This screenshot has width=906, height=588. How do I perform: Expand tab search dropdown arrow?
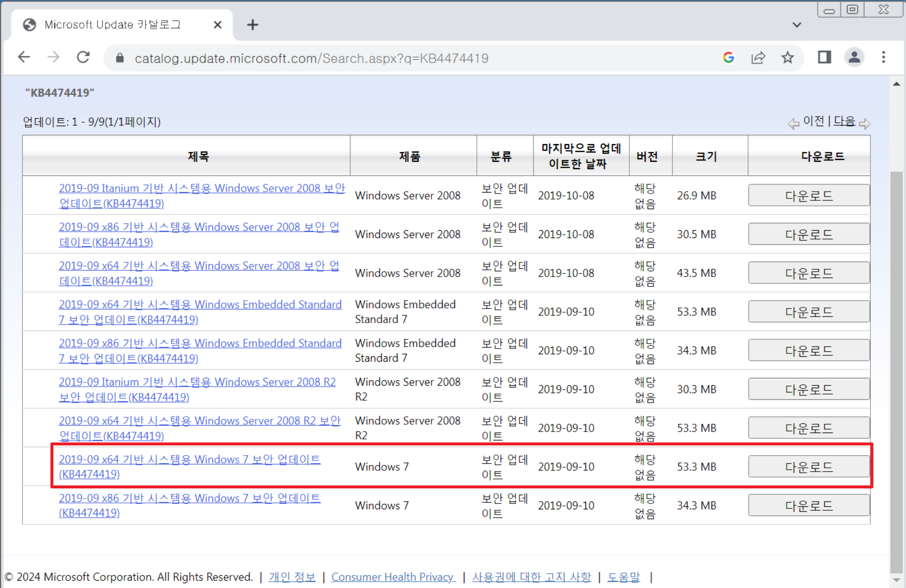pyautogui.click(x=797, y=25)
